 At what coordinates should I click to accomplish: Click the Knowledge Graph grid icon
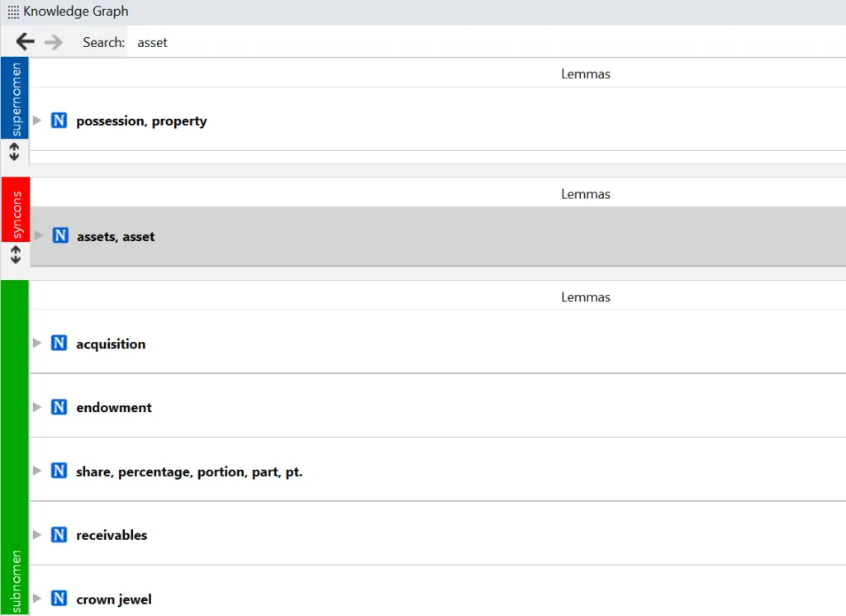[x=13, y=12]
